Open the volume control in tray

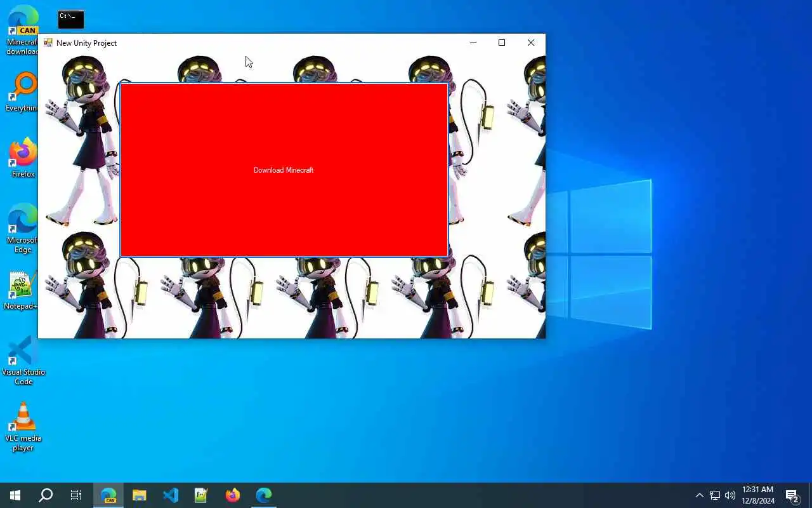(x=730, y=495)
